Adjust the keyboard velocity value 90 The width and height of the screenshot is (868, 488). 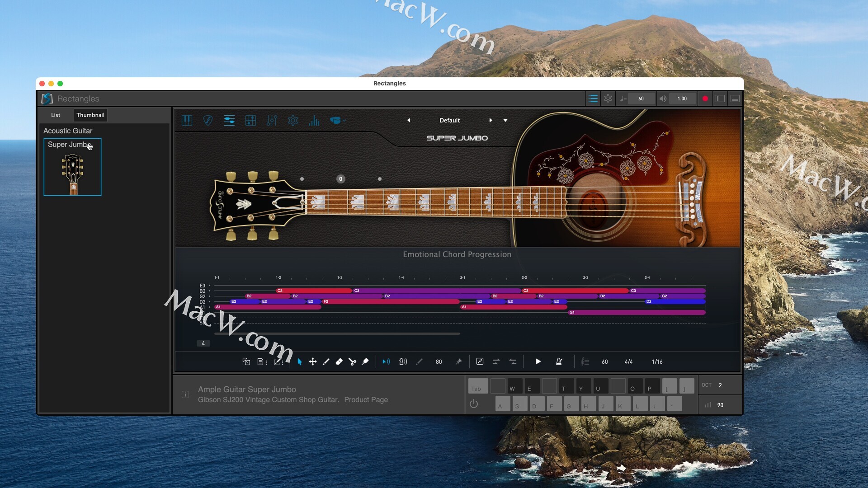[720, 405]
